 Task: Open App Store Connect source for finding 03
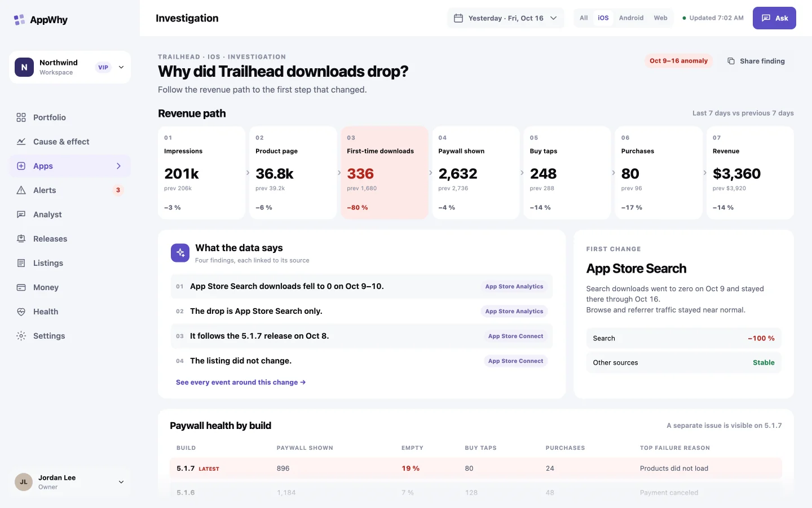click(515, 336)
